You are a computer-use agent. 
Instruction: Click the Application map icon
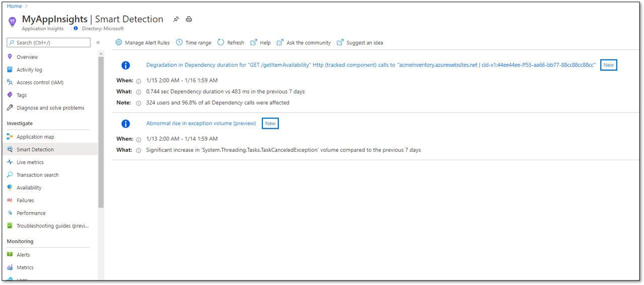pyautogui.click(x=10, y=137)
